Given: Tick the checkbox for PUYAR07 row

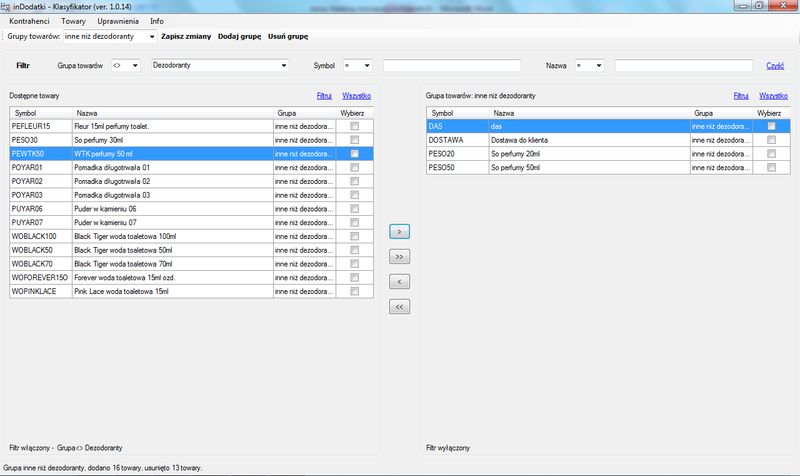Looking at the screenshot, I should (x=355, y=222).
